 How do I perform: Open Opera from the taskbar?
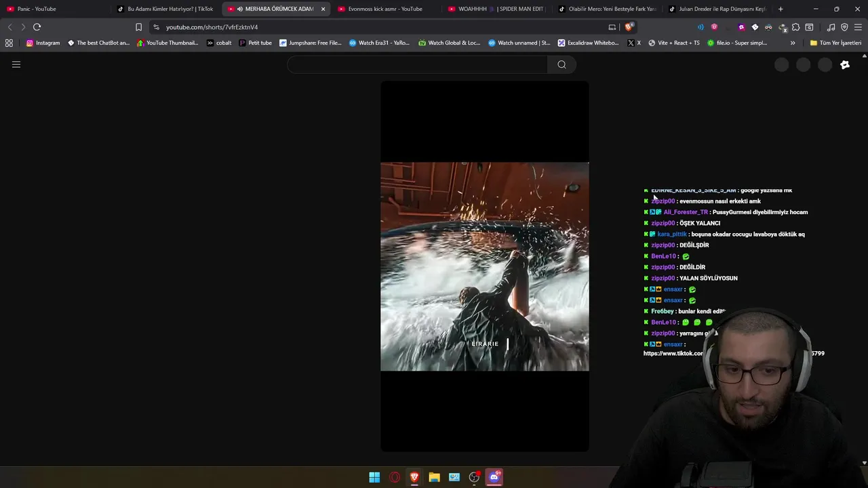pyautogui.click(x=395, y=477)
